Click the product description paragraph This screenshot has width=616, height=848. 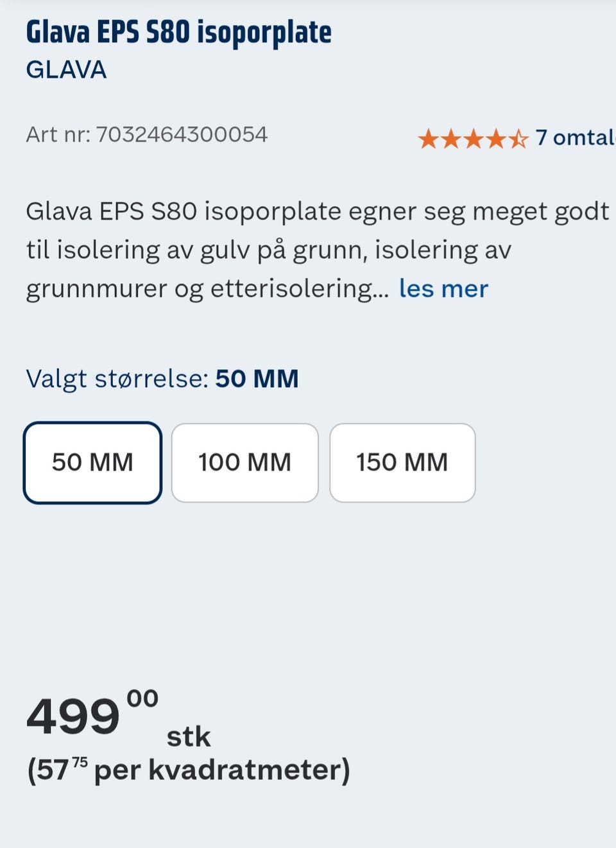pyautogui.click(x=318, y=250)
